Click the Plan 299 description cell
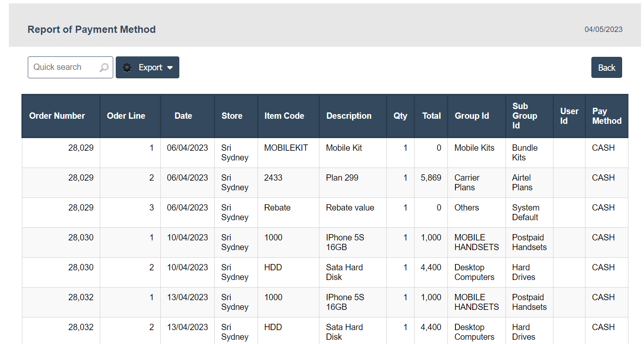 click(342, 178)
